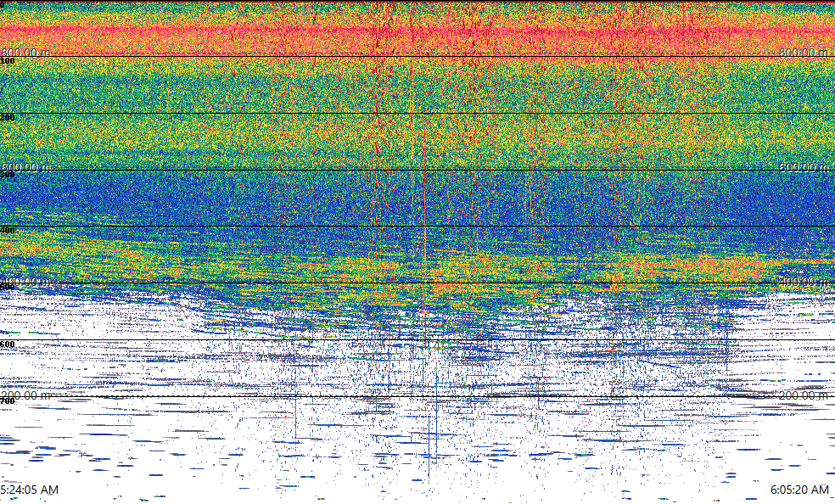Screen dimensions: 835x504
Task: Select the left 200.00 m range label
Action: coord(25,395)
